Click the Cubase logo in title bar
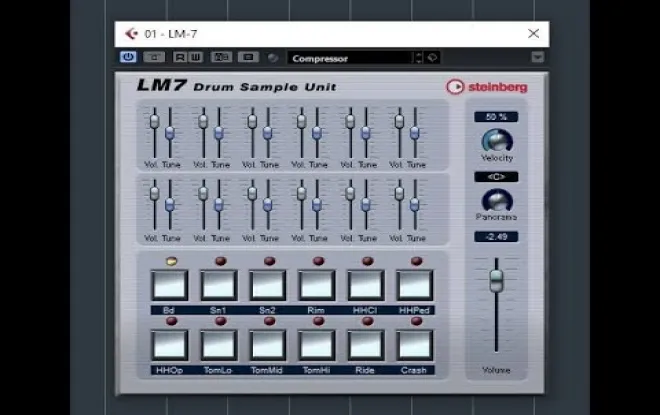 coord(131,34)
